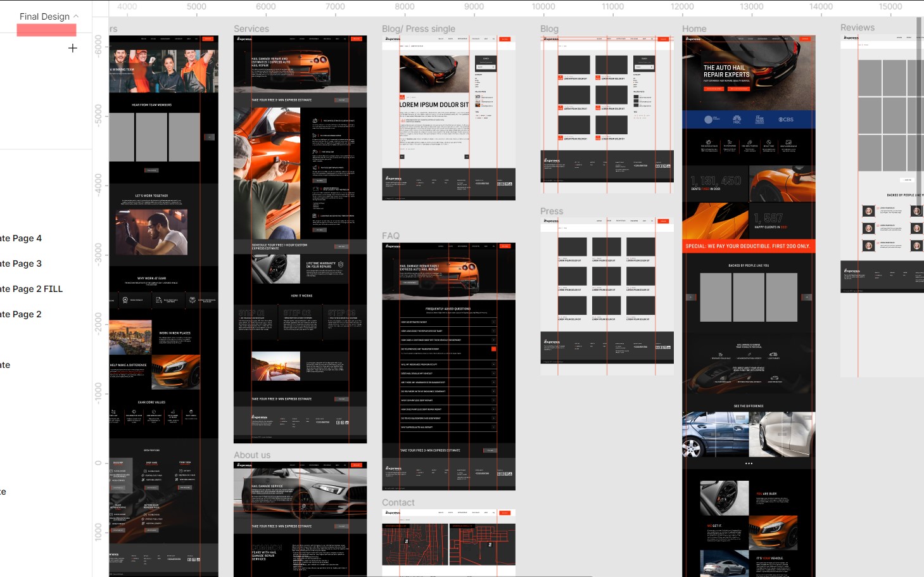Viewport: 924px width, 577px height.
Task: Click the CBS logo in the Home press bar
Action: pos(786,120)
